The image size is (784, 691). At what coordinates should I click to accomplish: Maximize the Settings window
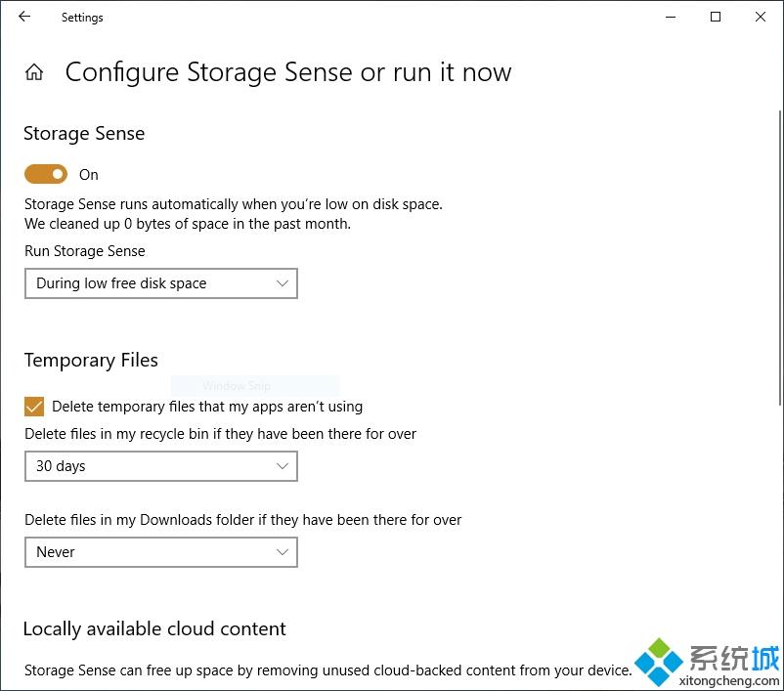coord(716,17)
